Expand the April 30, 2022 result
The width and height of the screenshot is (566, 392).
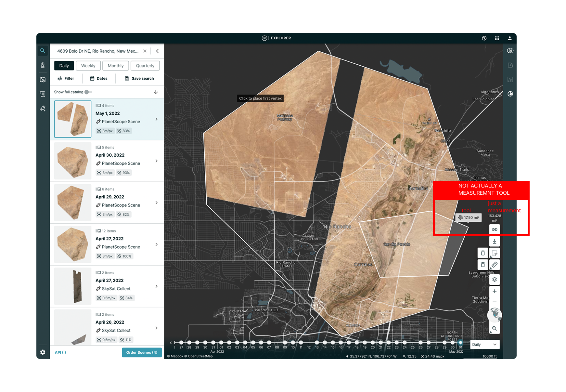(157, 161)
